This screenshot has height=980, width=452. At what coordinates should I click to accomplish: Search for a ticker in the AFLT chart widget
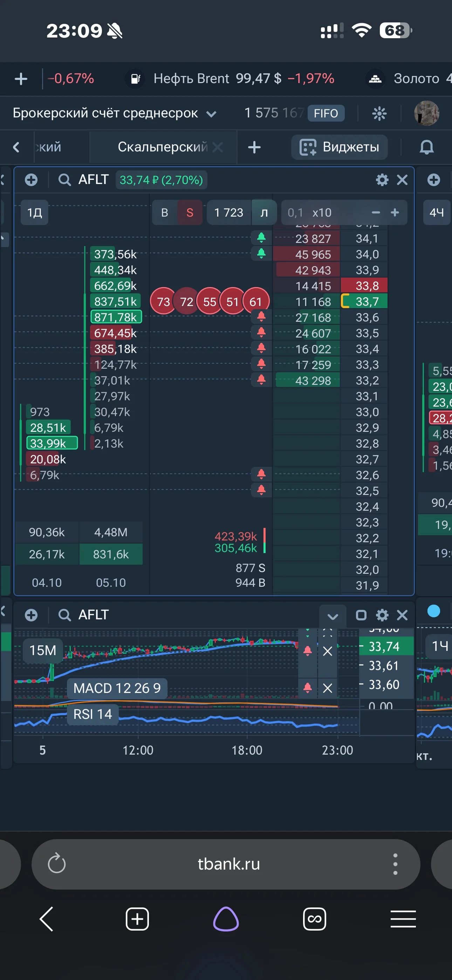(64, 615)
